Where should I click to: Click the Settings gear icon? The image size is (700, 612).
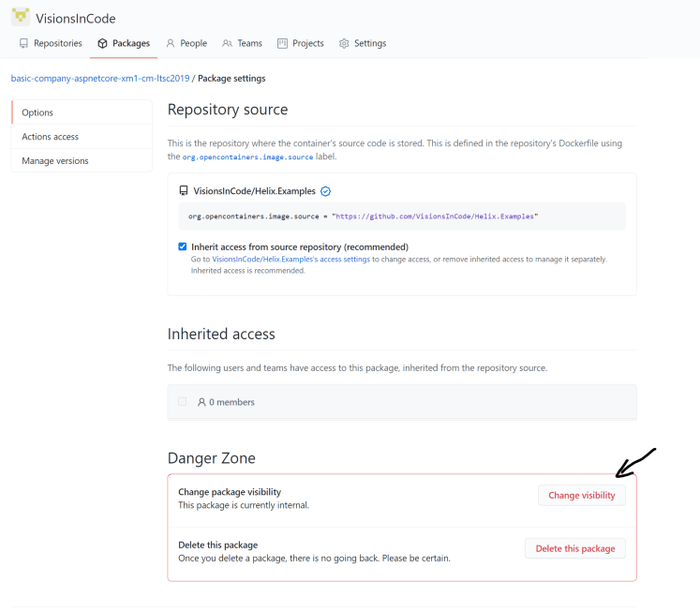tap(344, 43)
